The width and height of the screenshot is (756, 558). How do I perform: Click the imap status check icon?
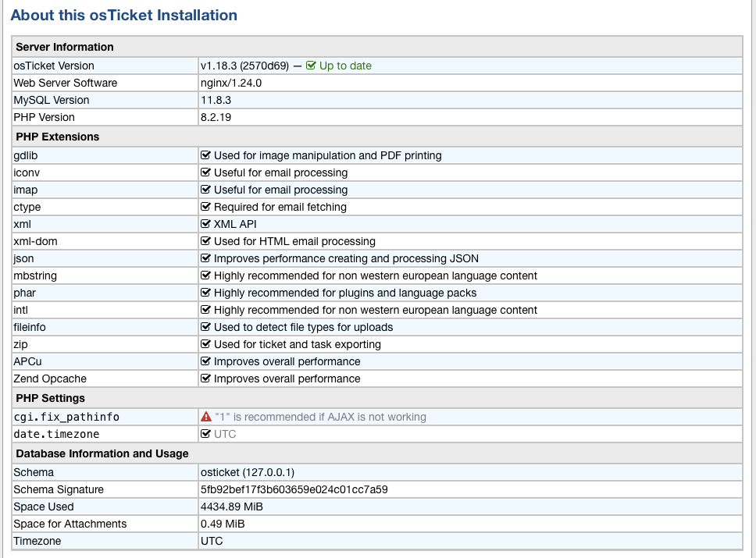[206, 190]
